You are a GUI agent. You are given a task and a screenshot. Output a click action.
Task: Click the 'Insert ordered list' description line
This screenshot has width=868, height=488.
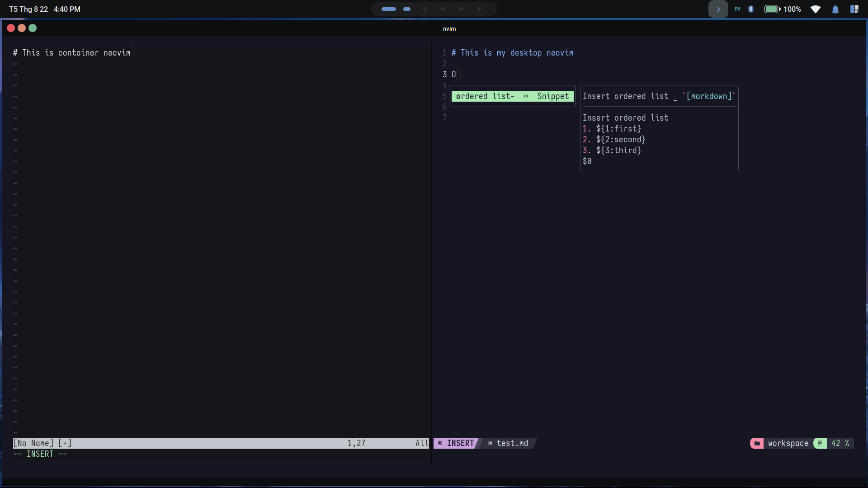(625, 118)
